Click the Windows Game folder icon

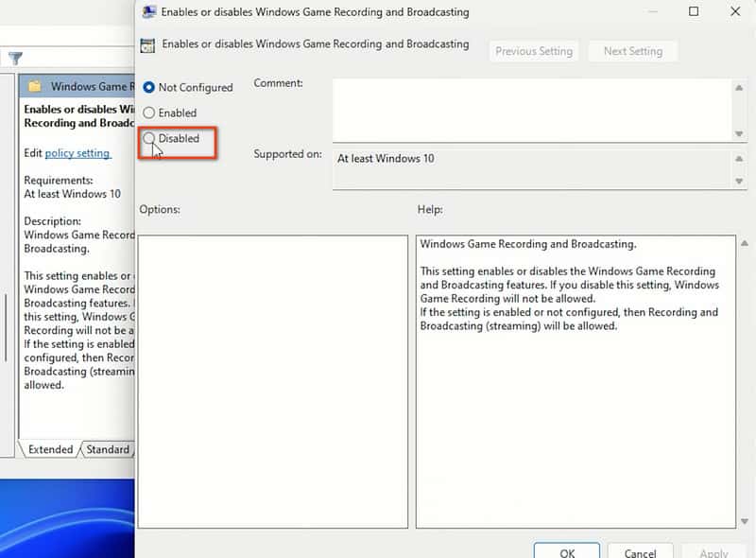click(35, 86)
